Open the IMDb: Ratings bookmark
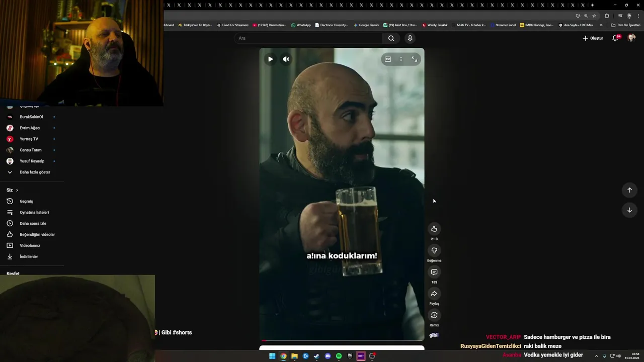Viewport: 644px width, 362px height. tap(536, 25)
